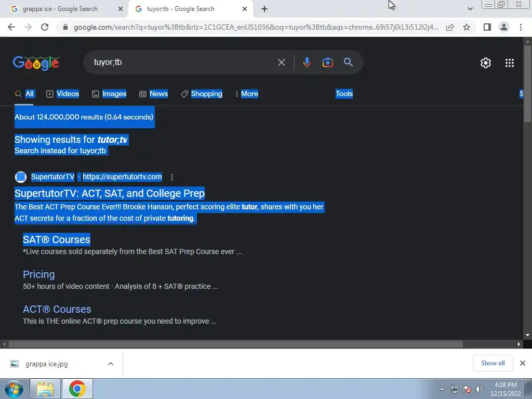Open a new browser tab
Screen dimensions: 532x399
pos(264,9)
